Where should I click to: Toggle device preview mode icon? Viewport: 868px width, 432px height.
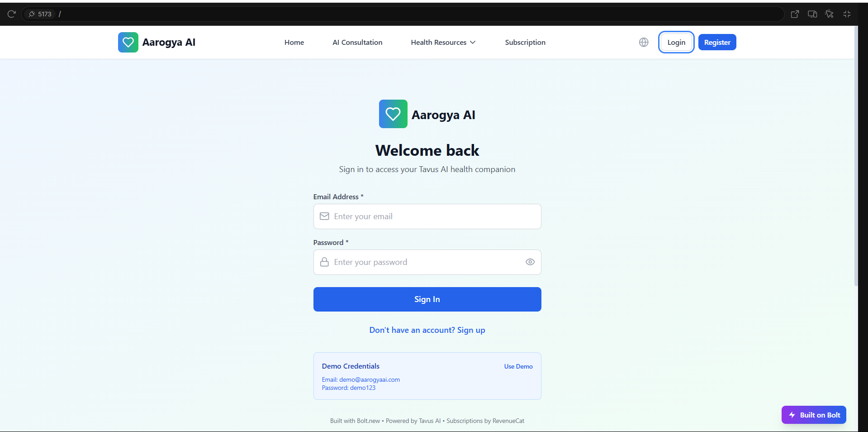(x=812, y=14)
